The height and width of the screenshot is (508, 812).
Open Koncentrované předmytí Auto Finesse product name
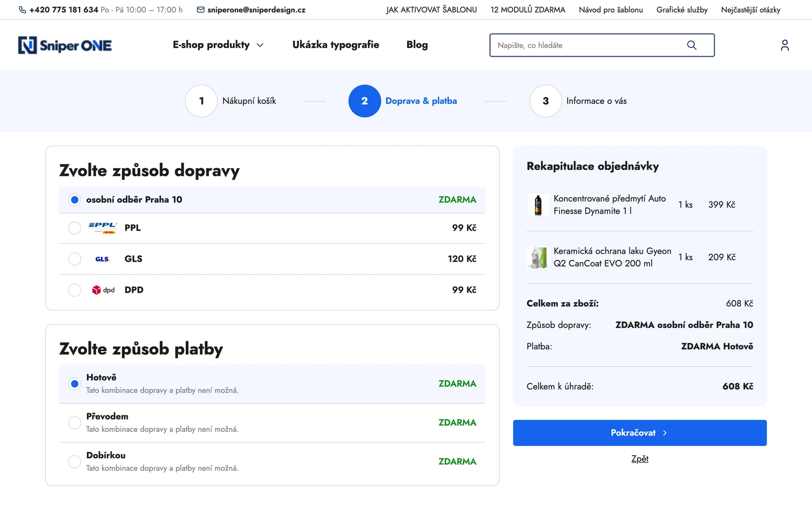610,205
